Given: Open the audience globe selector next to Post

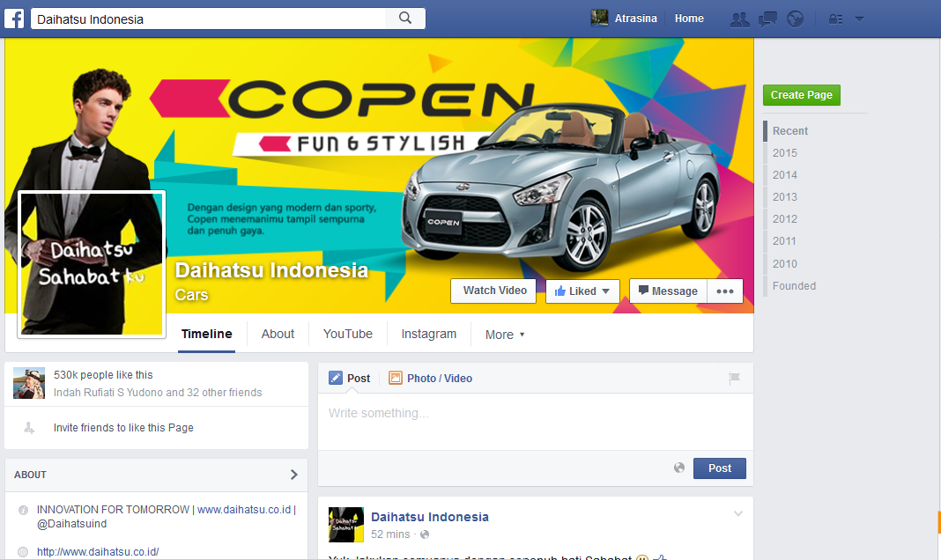Looking at the screenshot, I should [x=678, y=468].
